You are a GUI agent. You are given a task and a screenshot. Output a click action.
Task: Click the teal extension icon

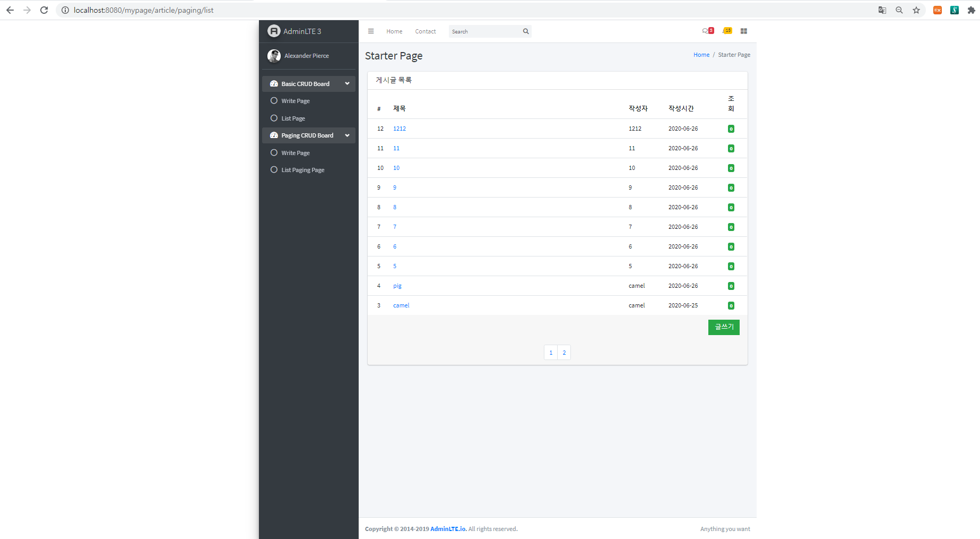pos(955,10)
